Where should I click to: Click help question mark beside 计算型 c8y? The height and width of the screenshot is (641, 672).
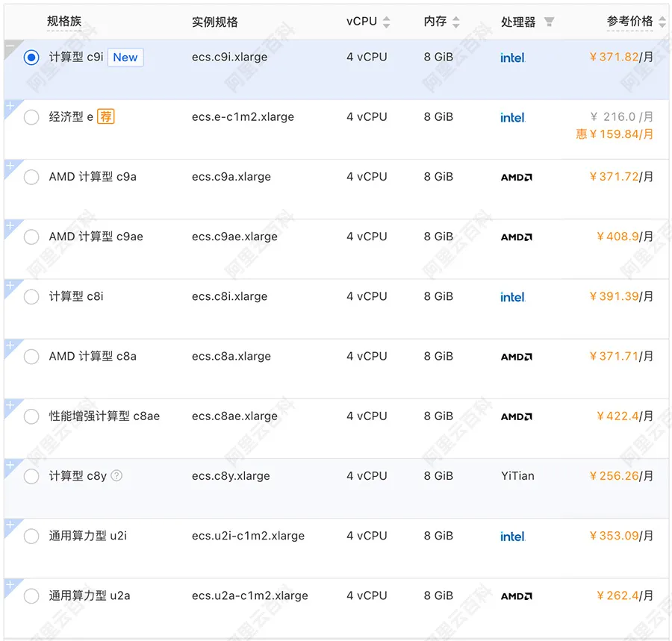116,475
